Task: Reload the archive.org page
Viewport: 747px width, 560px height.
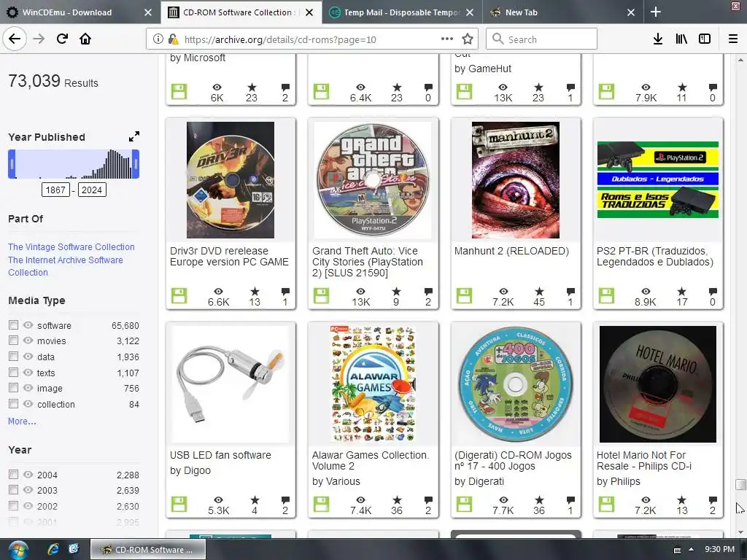Action: 62,39
